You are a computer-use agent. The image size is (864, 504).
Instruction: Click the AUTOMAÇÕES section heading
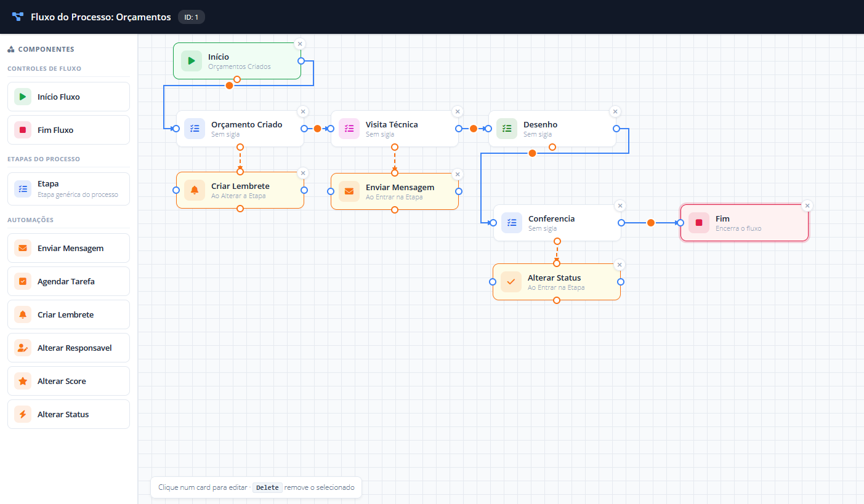[x=30, y=220]
